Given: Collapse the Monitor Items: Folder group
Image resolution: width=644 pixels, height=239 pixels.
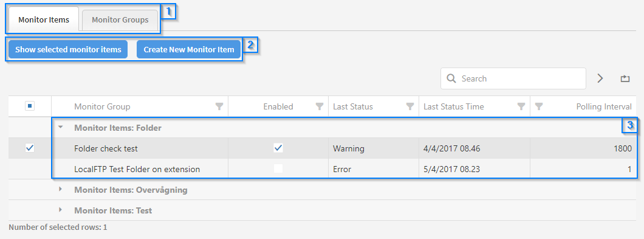Looking at the screenshot, I should point(61,128).
